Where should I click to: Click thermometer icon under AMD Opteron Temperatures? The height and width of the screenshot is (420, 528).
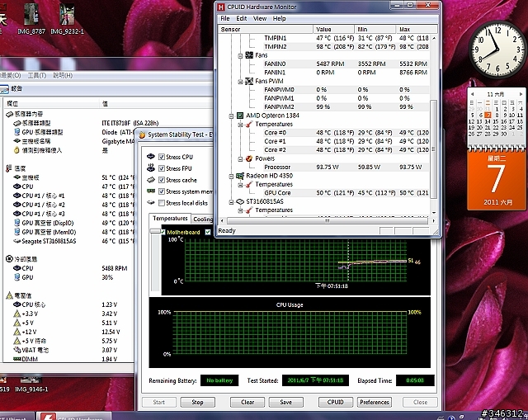click(249, 125)
